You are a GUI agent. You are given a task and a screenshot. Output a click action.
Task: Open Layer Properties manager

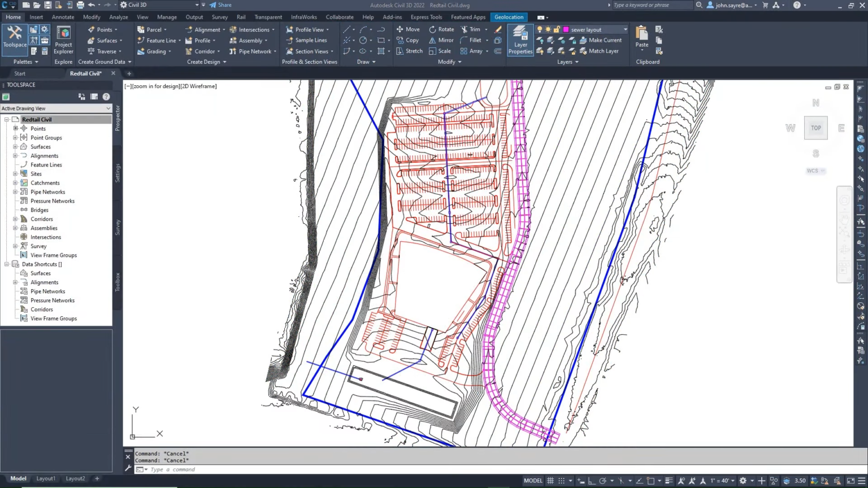[x=520, y=40]
